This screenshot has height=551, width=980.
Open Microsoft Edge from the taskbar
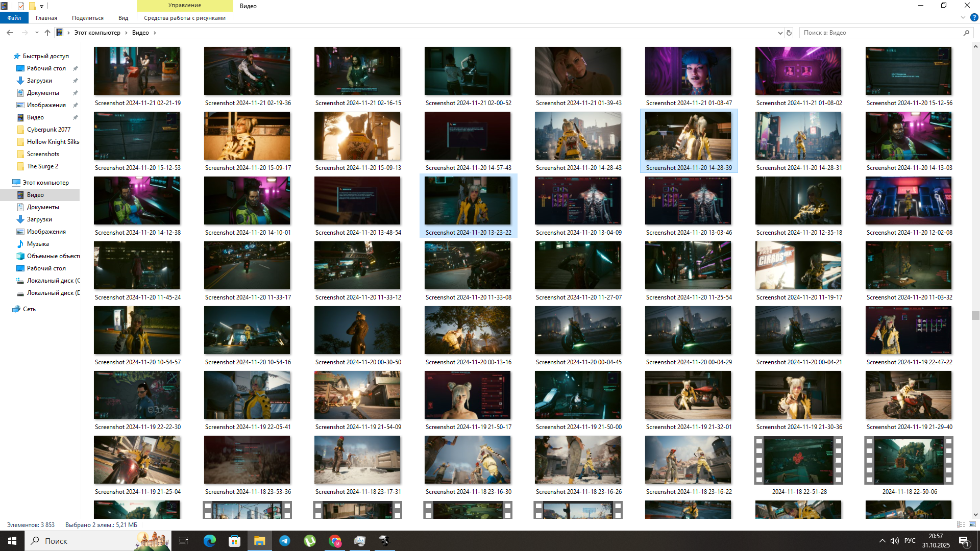coord(210,541)
